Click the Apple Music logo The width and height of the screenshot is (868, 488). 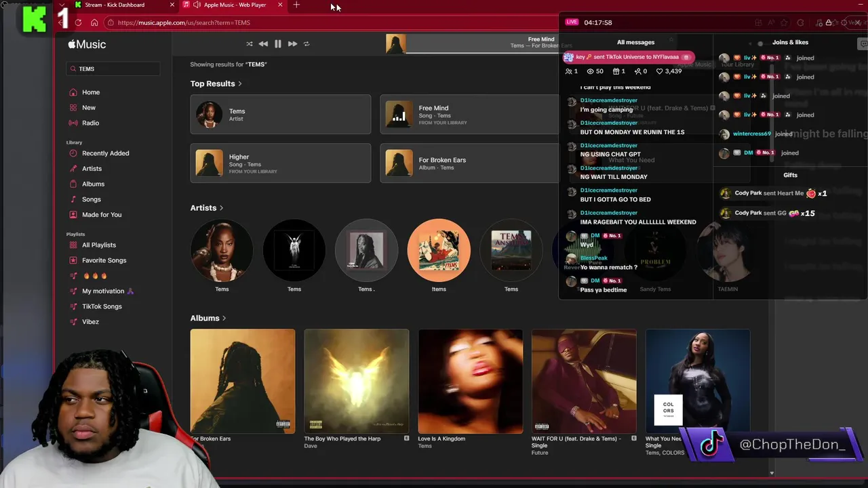pos(87,44)
